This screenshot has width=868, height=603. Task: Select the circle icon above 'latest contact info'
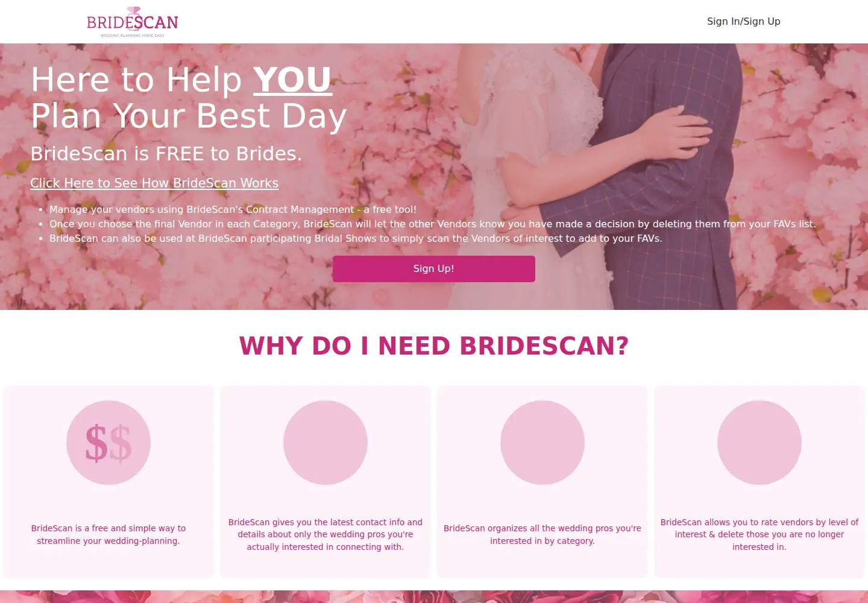tap(325, 443)
